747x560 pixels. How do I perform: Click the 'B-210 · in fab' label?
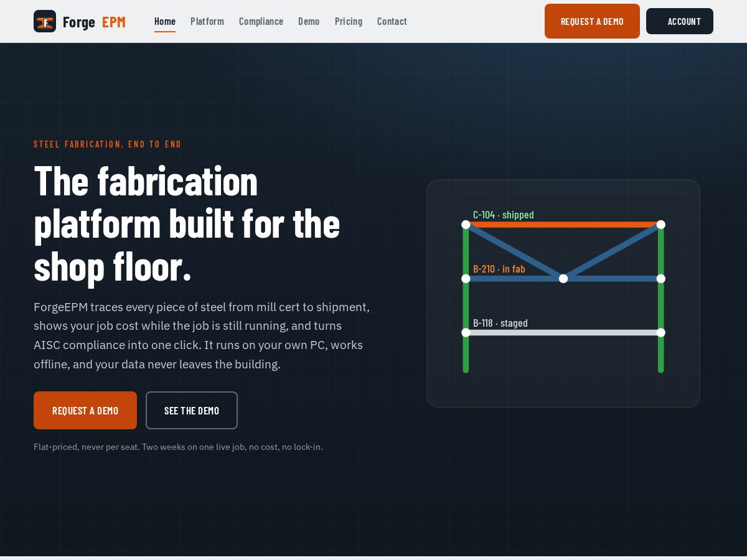click(x=499, y=269)
